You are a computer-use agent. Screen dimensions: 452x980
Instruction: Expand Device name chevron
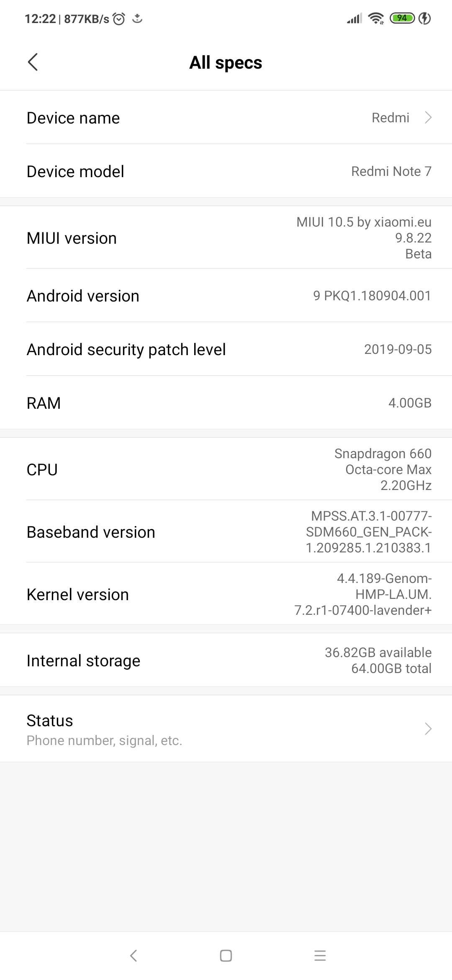[428, 118]
